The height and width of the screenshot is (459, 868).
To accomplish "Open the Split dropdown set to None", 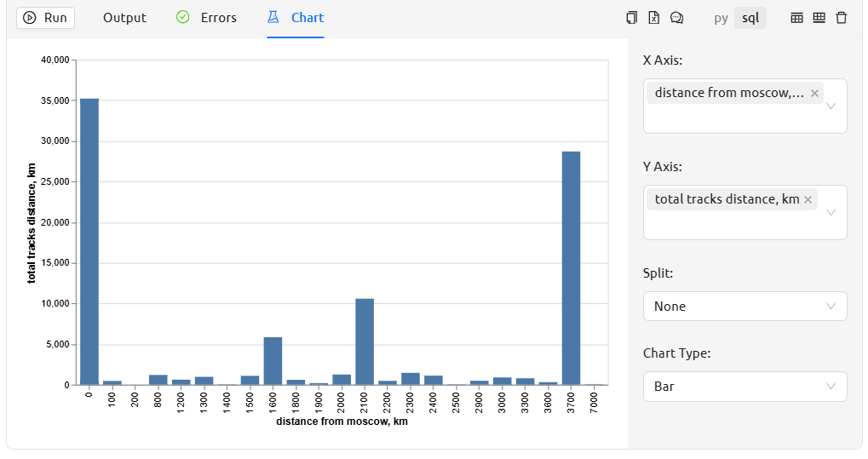I will 744,307.
